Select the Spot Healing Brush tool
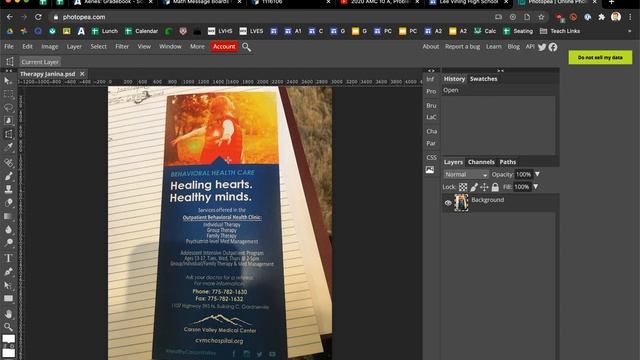Image resolution: width=640 pixels, height=360 pixels. coord(8,163)
